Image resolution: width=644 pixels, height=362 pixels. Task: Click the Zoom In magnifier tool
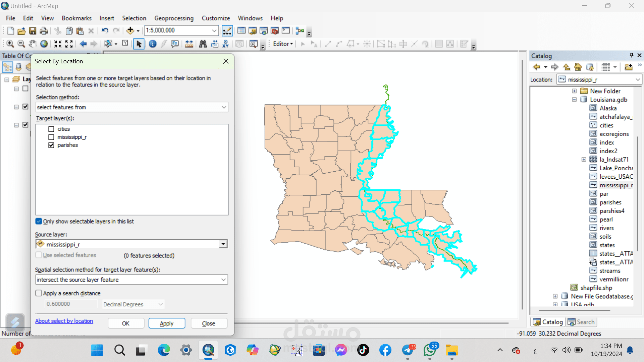[x=10, y=44]
